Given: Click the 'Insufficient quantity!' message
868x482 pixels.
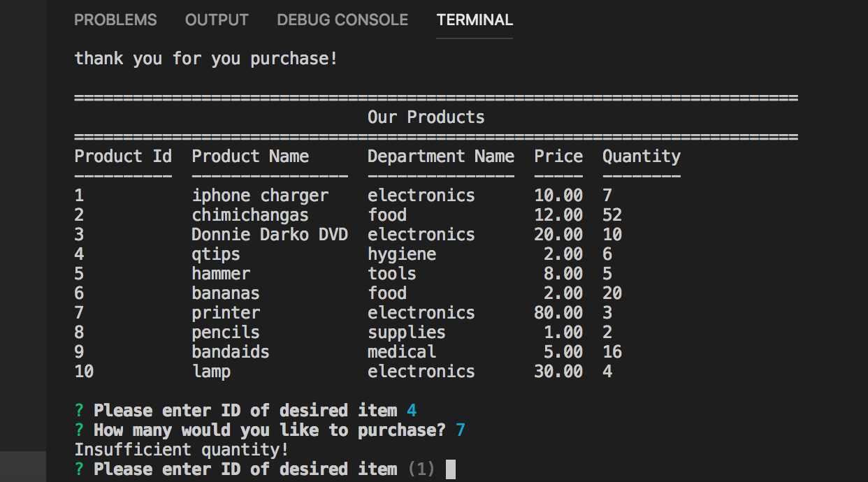Looking at the screenshot, I should coord(182,450).
